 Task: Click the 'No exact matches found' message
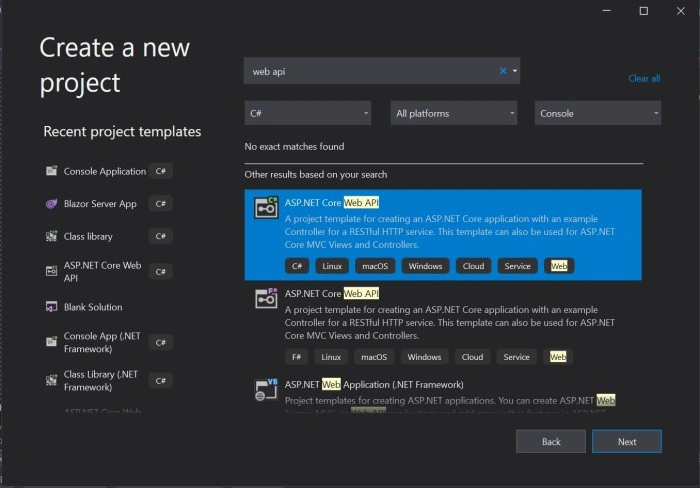click(x=294, y=146)
